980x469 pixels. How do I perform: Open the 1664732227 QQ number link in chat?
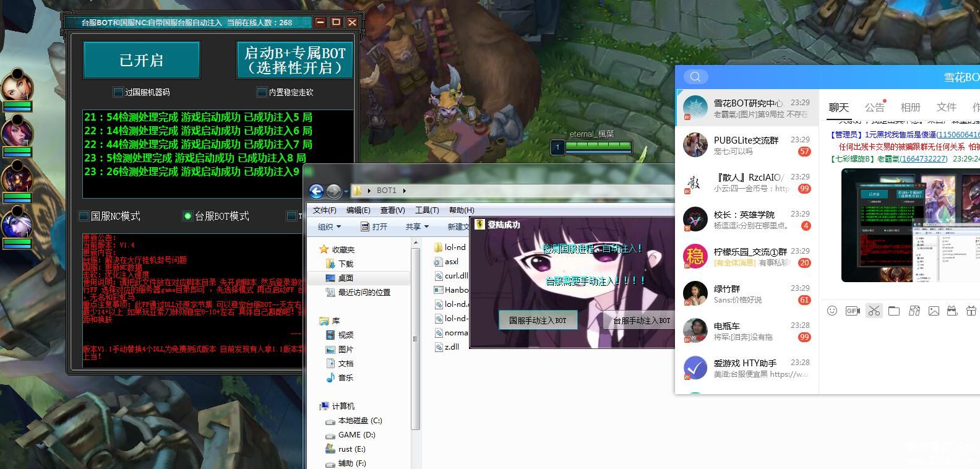click(x=923, y=159)
